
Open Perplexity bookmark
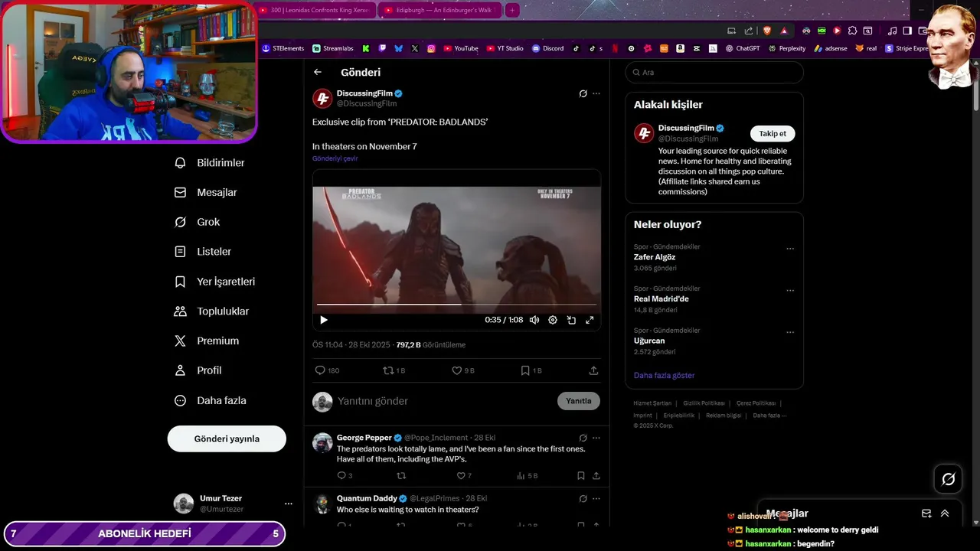tap(787, 48)
